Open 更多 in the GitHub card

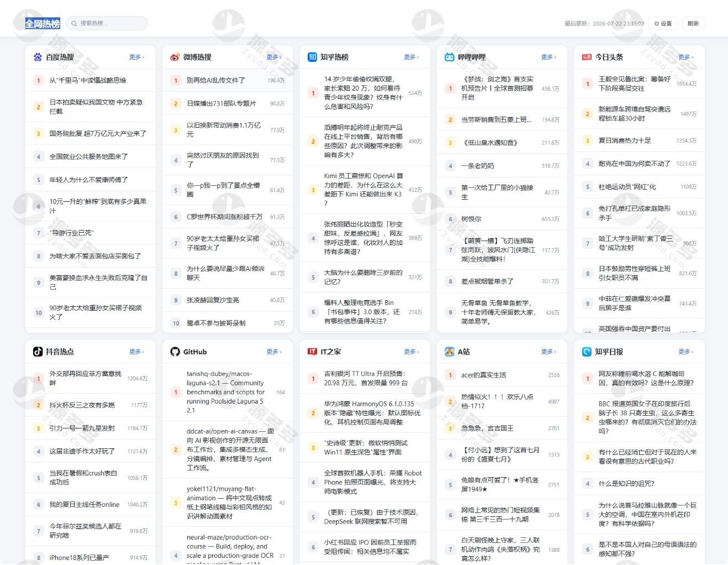[274, 352]
